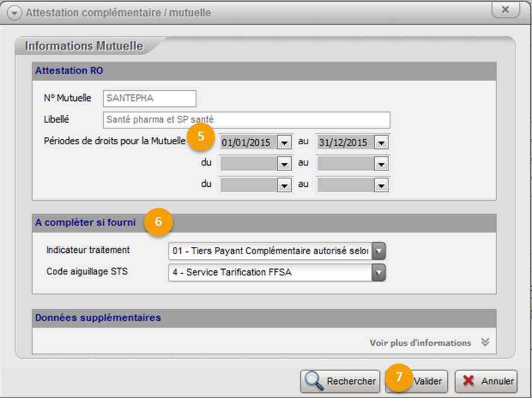Click the orange step 6 marker
Screen dimensions: 532x400
pyautogui.click(x=159, y=222)
